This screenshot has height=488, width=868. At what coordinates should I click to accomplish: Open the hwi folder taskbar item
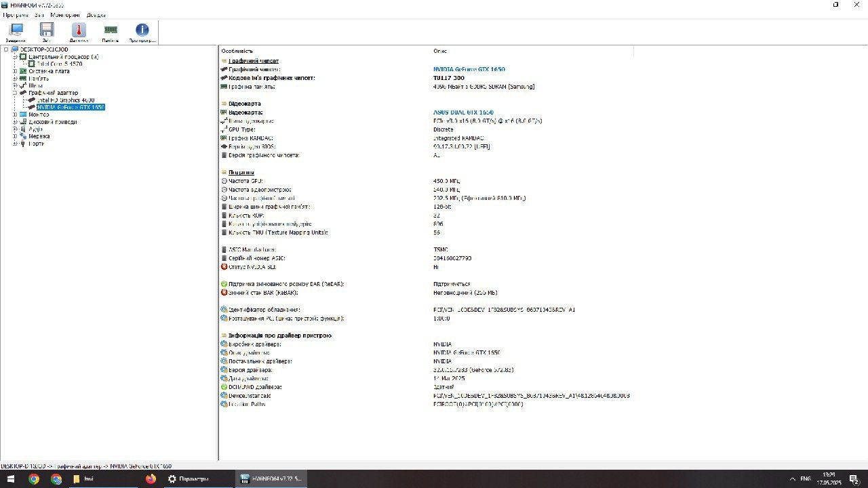(x=102, y=479)
